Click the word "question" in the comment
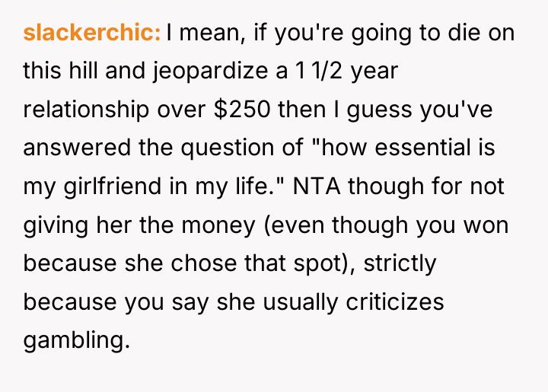 pos(227,148)
